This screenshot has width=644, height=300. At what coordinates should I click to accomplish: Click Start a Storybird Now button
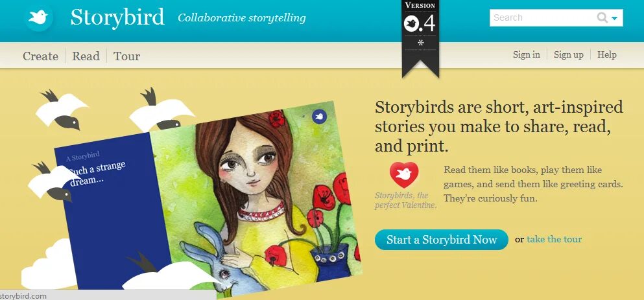point(442,240)
